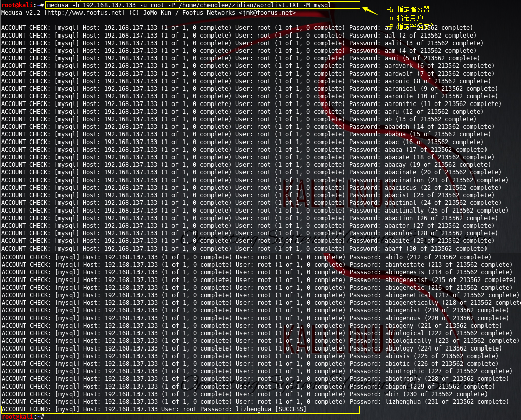The height and width of the screenshot is (420, 521).
Task: Click the password 'aaronitic' check line
Action: (251, 104)
